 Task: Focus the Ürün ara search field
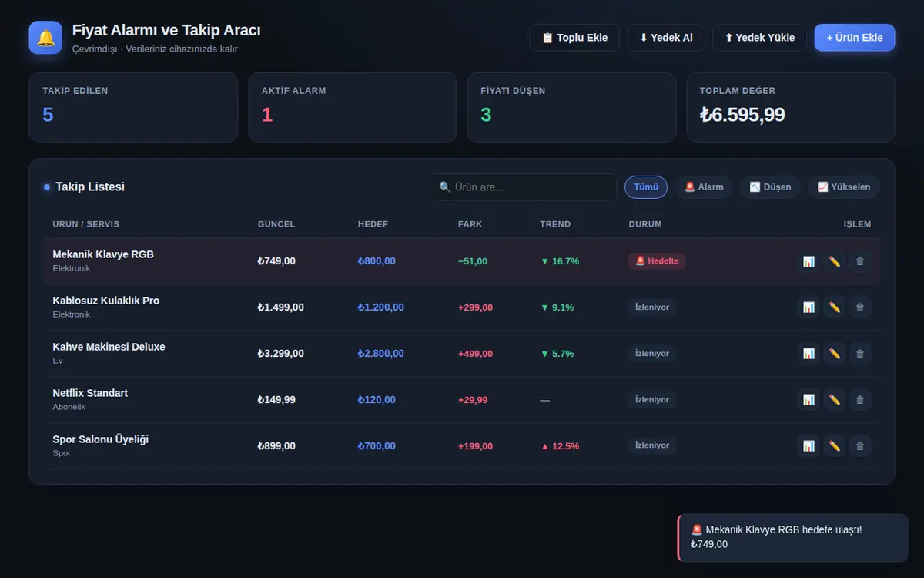(x=524, y=187)
